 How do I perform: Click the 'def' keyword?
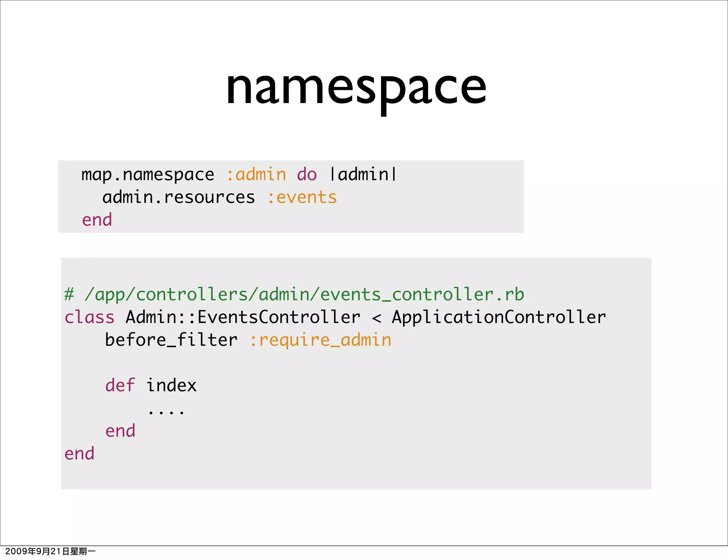coord(120,386)
